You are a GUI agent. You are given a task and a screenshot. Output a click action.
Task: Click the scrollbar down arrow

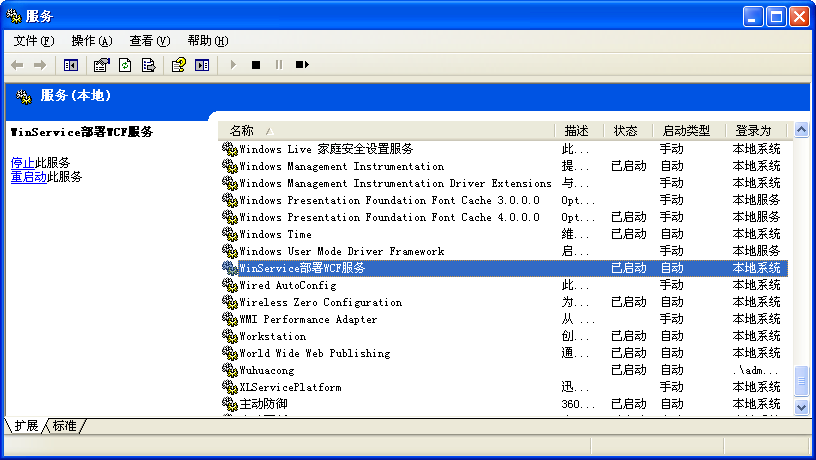[x=801, y=407]
